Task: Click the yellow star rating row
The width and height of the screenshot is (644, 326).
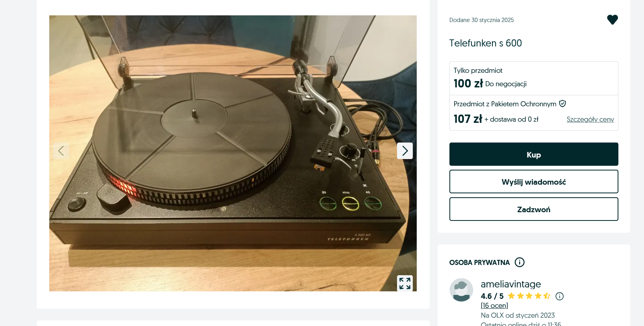Action: point(529,296)
